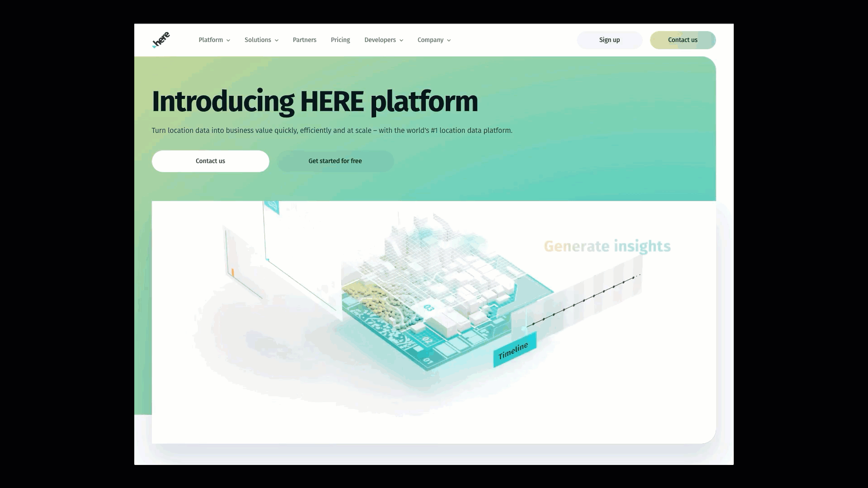Click the HERE logo in the header

(x=161, y=40)
